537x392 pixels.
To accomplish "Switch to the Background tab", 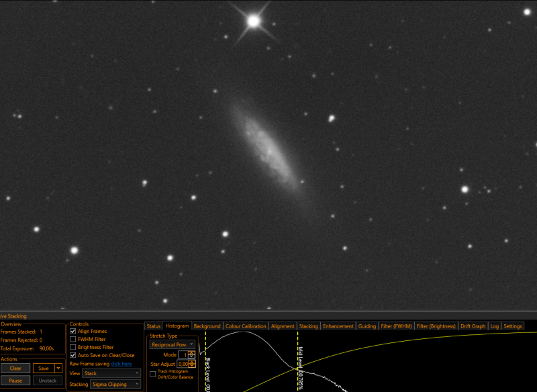I will [207, 326].
